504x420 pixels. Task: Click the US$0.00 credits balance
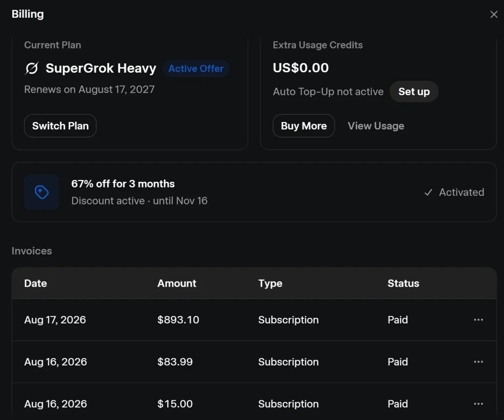[x=301, y=68]
